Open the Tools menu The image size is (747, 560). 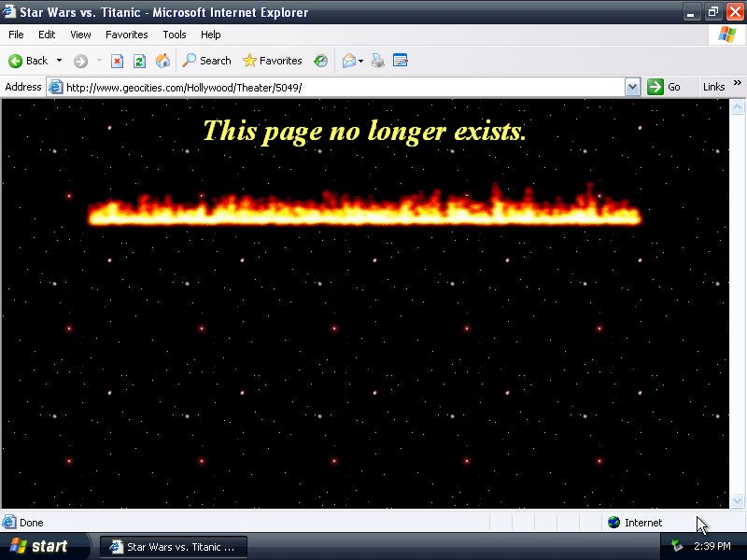click(175, 35)
